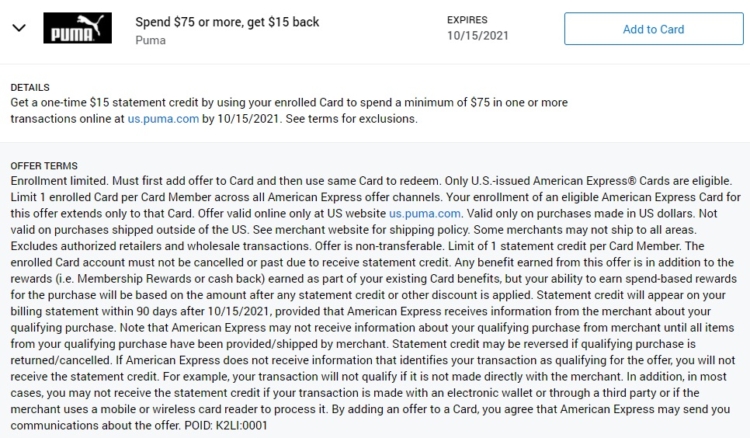Click the EXPIRES label

point(467,20)
